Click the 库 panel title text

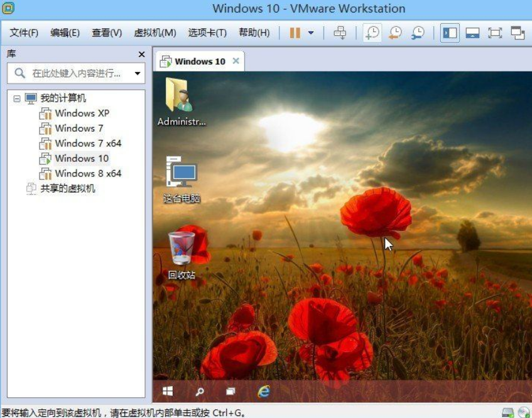(x=11, y=54)
